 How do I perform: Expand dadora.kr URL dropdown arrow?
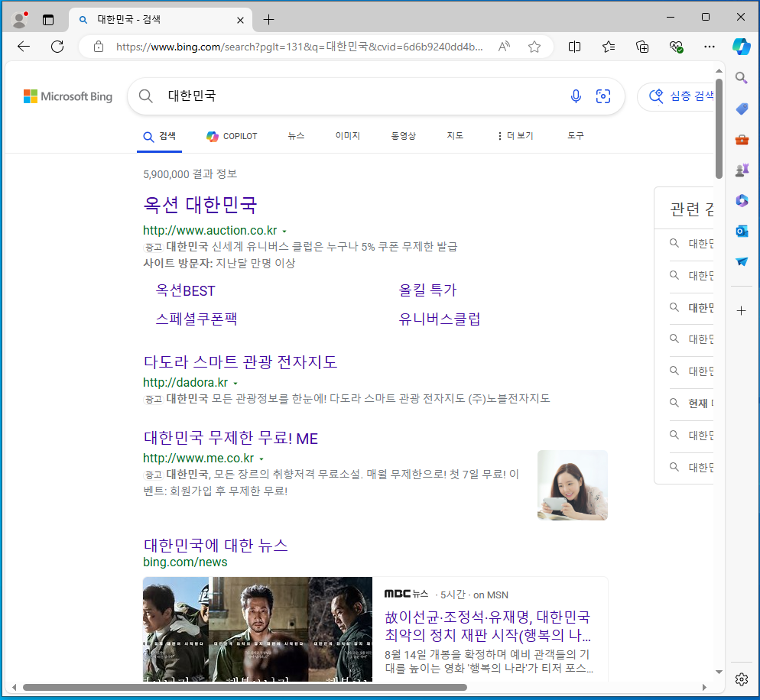pos(235,383)
